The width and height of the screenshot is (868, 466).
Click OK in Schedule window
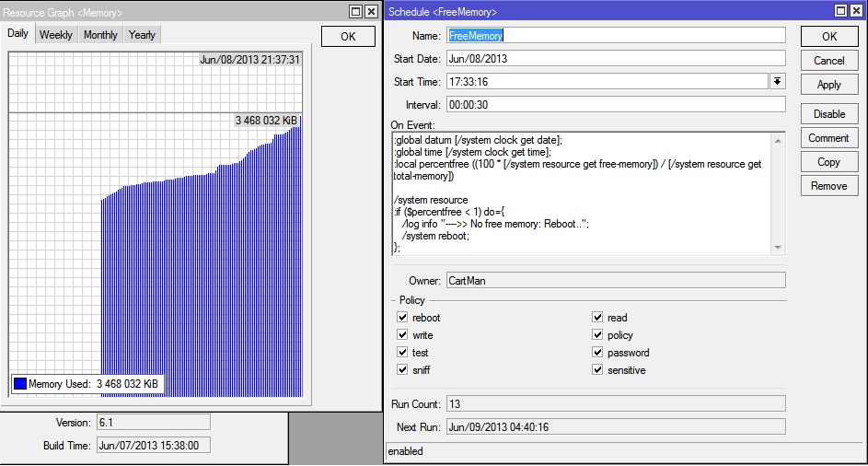click(x=829, y=37)
